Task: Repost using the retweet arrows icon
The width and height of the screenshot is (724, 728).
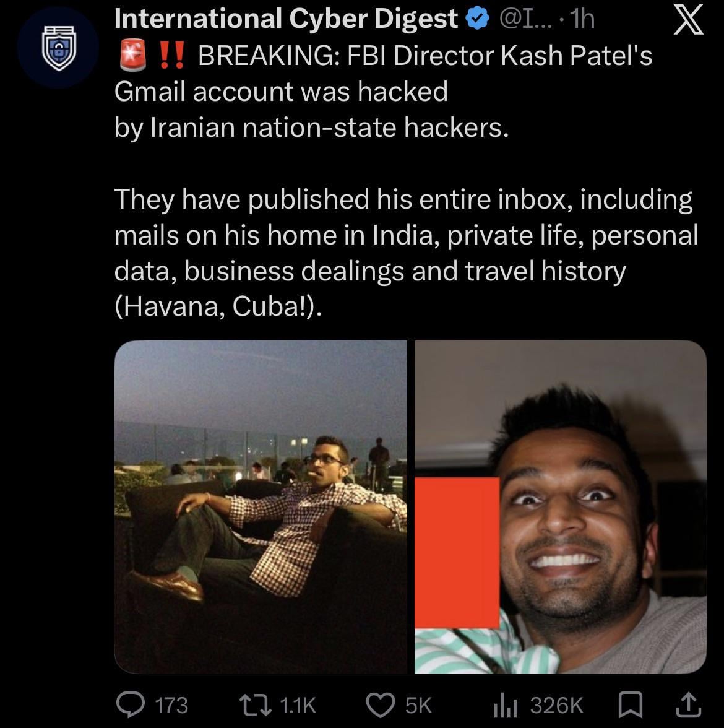Action: pyautogui.click(x=255, y=704)
